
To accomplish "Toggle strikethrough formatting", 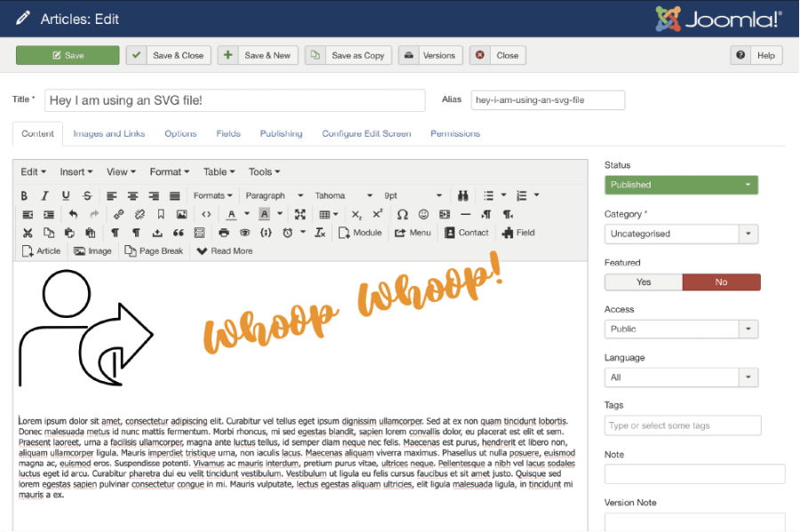I will pos(87,195).
